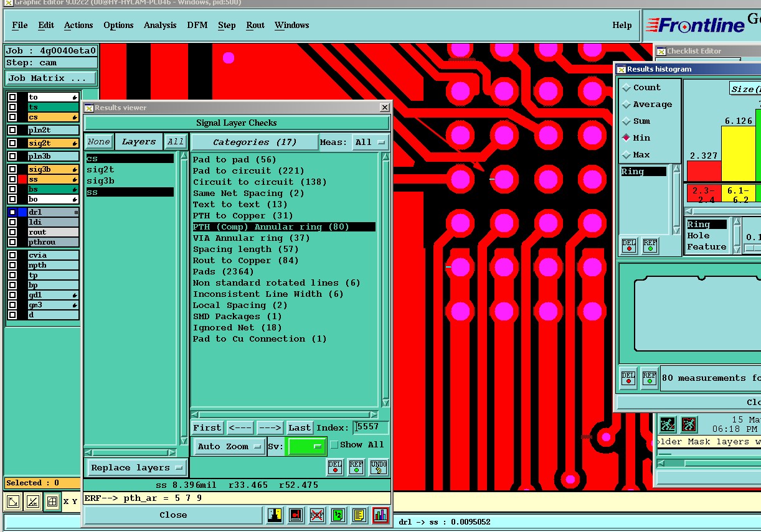Open the Analysis menu
This screenshot has width=761, height=532.
pos(160,26)
